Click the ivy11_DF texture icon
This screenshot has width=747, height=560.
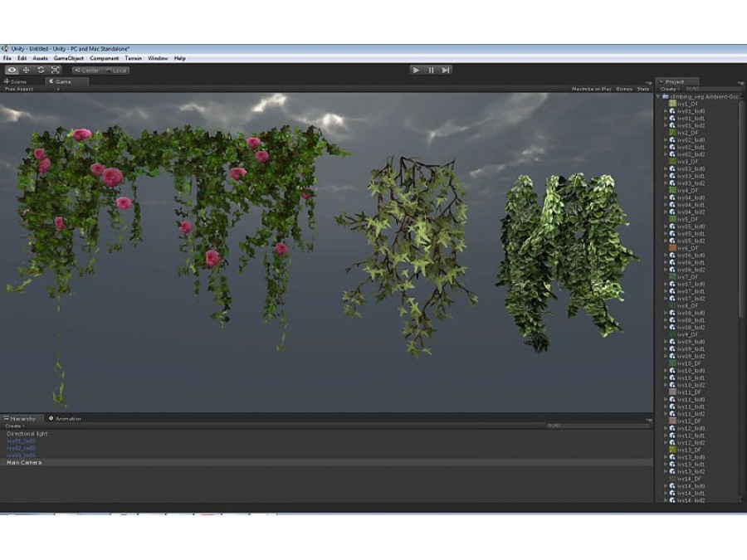tap(672, 392)
